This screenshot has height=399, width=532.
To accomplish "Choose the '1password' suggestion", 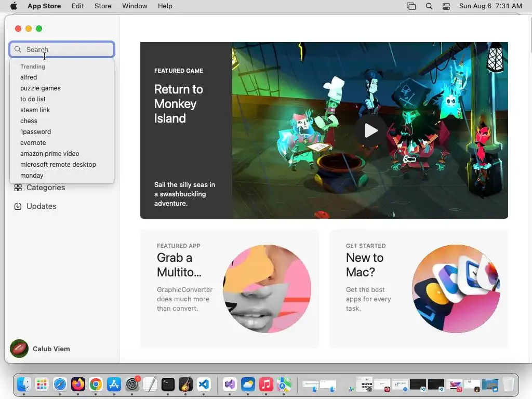I will pyautogui.click(x=36, y=131).
